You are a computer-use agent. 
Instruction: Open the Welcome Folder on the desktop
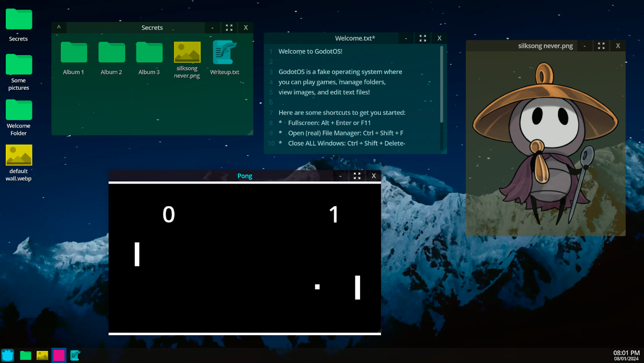click(18, 118)
